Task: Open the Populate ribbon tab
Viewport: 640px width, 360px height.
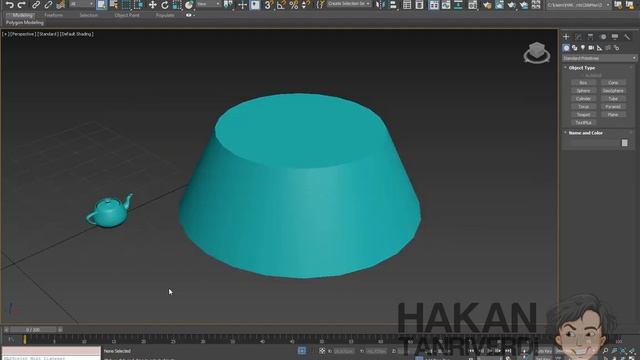Action: click(165, 15)
